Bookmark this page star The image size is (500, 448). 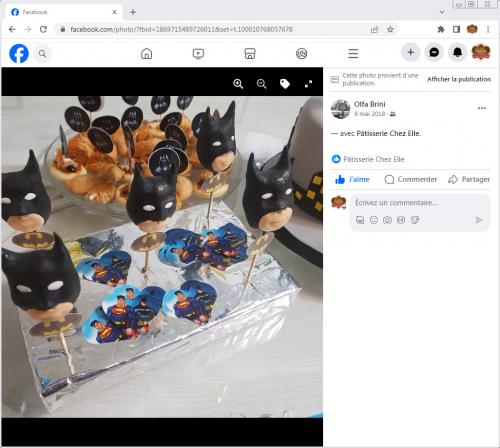click(x=390, y=29)
